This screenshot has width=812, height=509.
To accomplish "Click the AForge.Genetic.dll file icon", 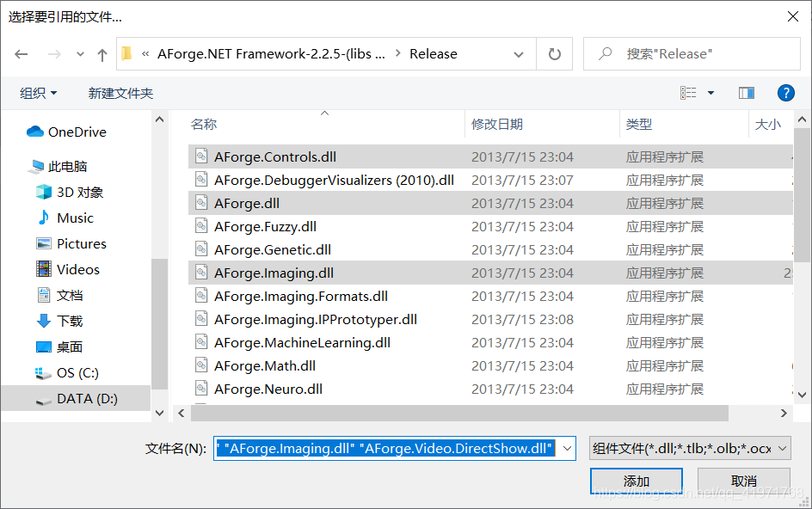I will coord(201,249).
